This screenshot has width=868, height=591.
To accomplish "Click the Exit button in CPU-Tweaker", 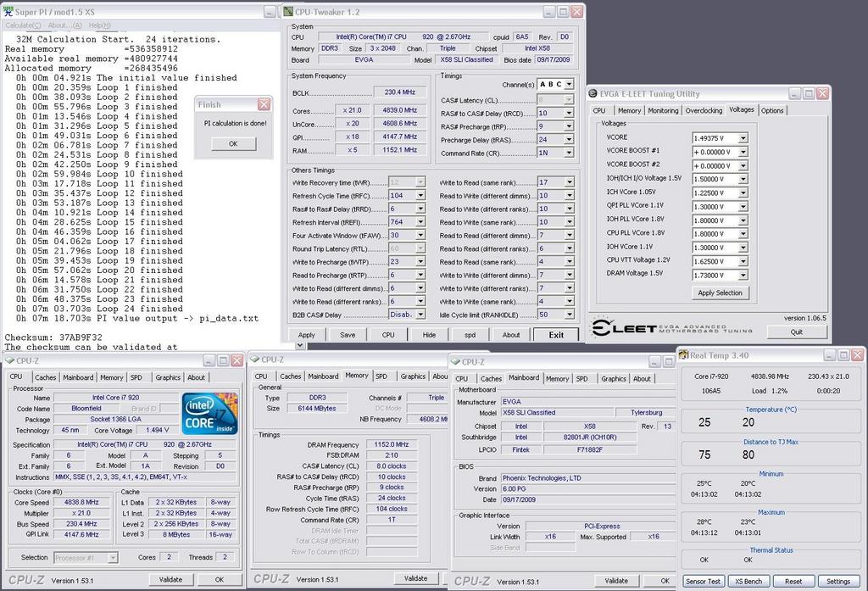I will point(556,335).
